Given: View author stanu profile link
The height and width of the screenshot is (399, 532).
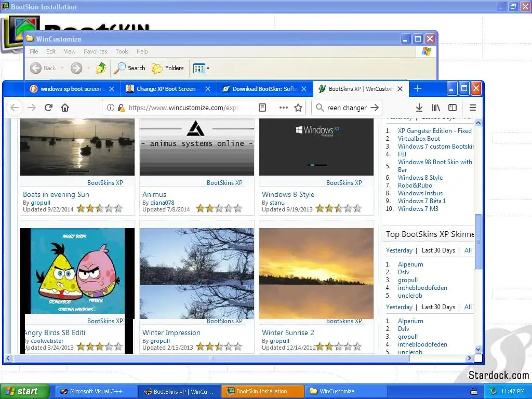Looking at the screenshot, I should click(277, 203).
